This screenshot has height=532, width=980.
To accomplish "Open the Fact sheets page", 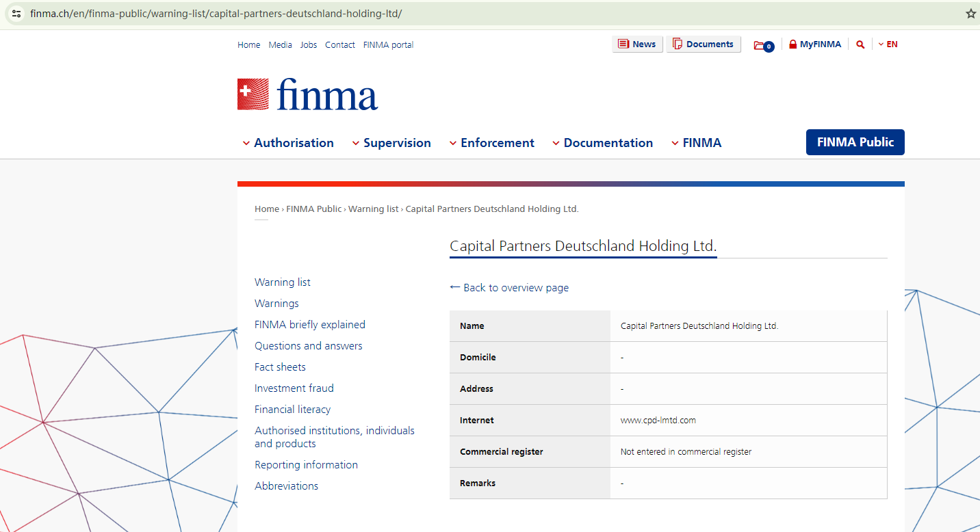I will click(x=280, y=367).
